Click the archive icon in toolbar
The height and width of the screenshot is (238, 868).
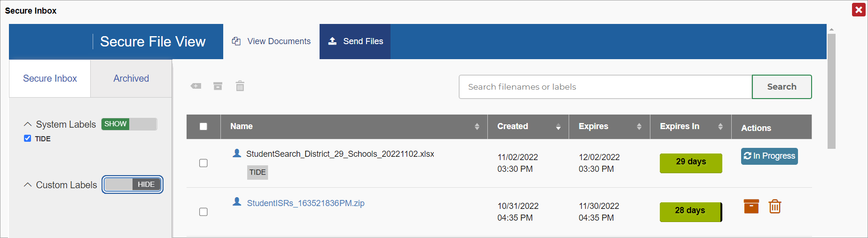[x=218, y=86]
